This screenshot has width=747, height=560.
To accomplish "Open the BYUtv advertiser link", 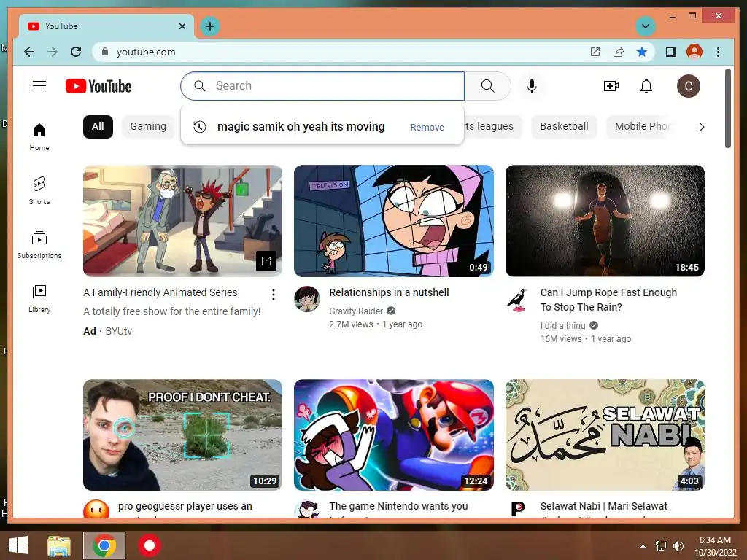I will point(119,331).
